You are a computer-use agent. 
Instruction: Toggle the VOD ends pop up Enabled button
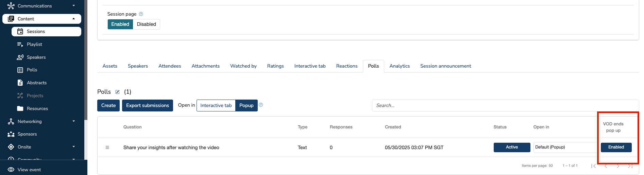(x=616, y=147)
